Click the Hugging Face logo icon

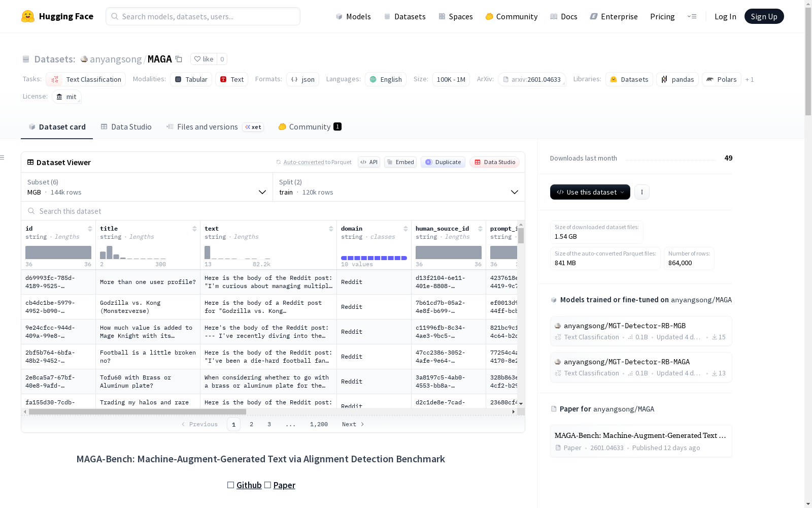tap(28, 16)
